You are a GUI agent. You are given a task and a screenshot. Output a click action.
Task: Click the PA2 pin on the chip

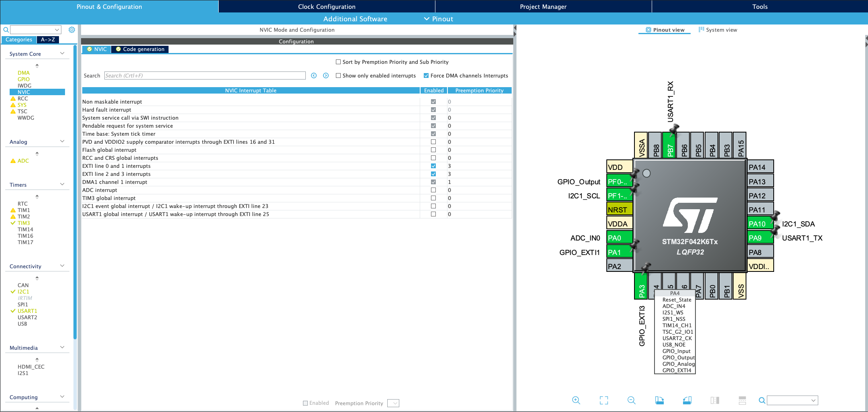click(x=620, y=266)
